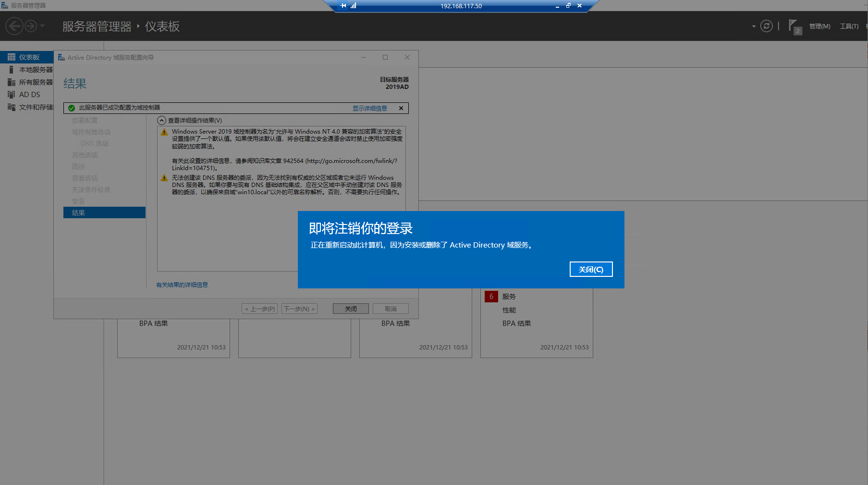The width and height of the screenshot is (868, 485).
Task: Select 仪表板 dashboard in the sidebar
Action: point(29,57)
